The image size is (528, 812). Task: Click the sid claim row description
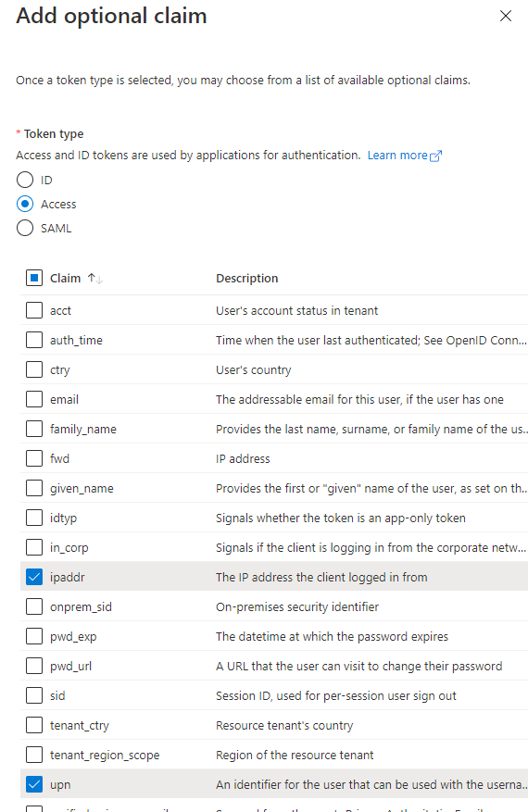point(335,696)
